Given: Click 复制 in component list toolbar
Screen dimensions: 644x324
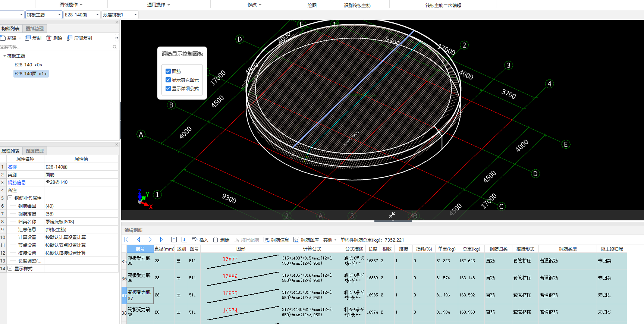Looking at the screenshot, I should (33, 38).
